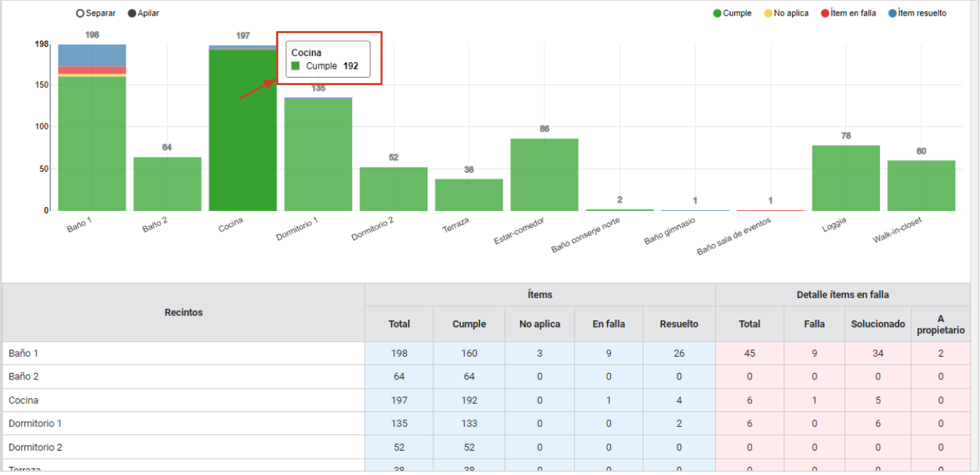
Task: Select the Separar radio option
Action: tap(80, 13)
